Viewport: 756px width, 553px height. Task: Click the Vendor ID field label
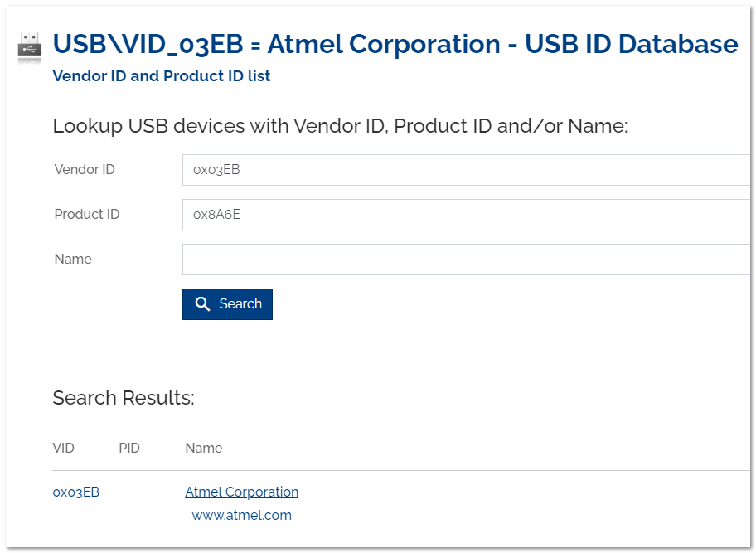[x=85, y=170]
